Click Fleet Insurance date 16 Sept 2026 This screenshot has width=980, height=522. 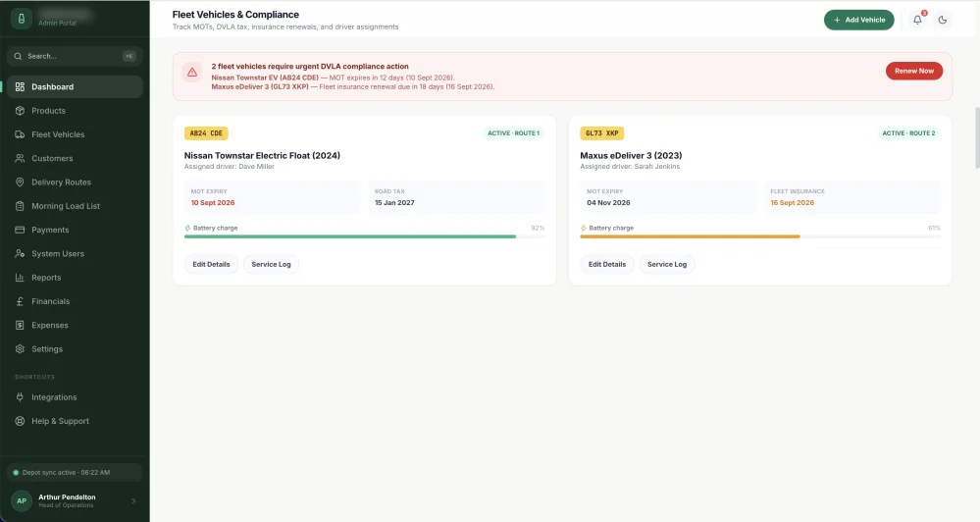tap(792, 202)
